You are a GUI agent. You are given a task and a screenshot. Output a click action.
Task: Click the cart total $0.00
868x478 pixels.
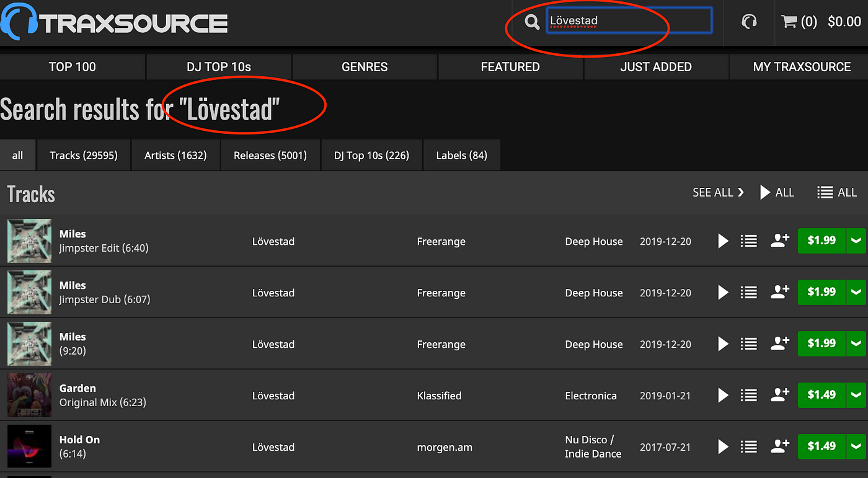[844, 22]
